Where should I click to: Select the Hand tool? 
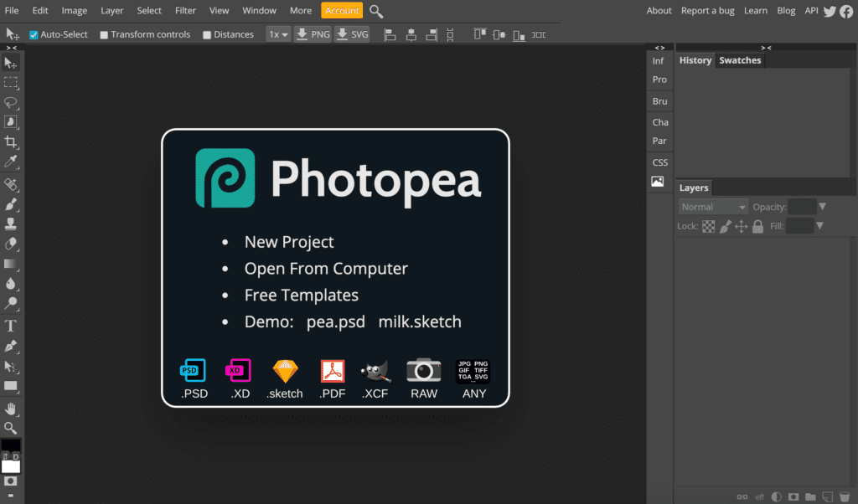point(10,409)
